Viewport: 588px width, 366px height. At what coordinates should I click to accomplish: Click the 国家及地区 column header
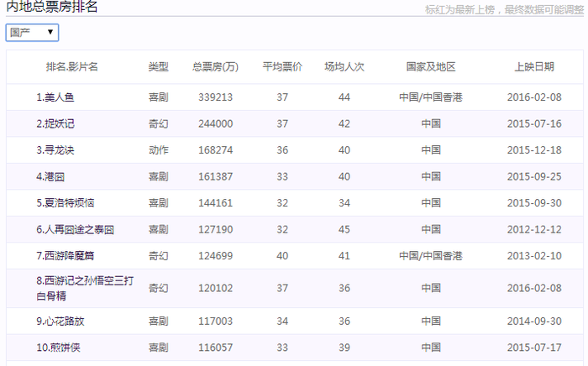pyautogui.click(x=431, y=67)
